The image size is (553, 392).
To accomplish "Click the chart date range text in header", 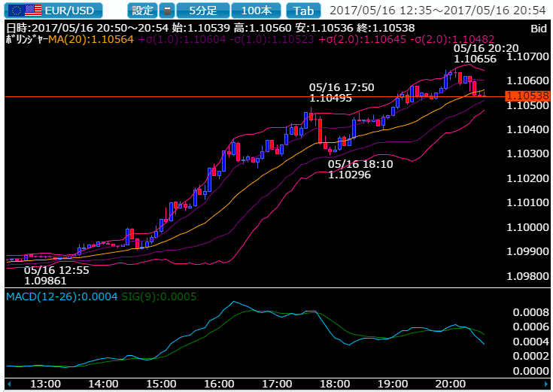I will pos(438,11).
